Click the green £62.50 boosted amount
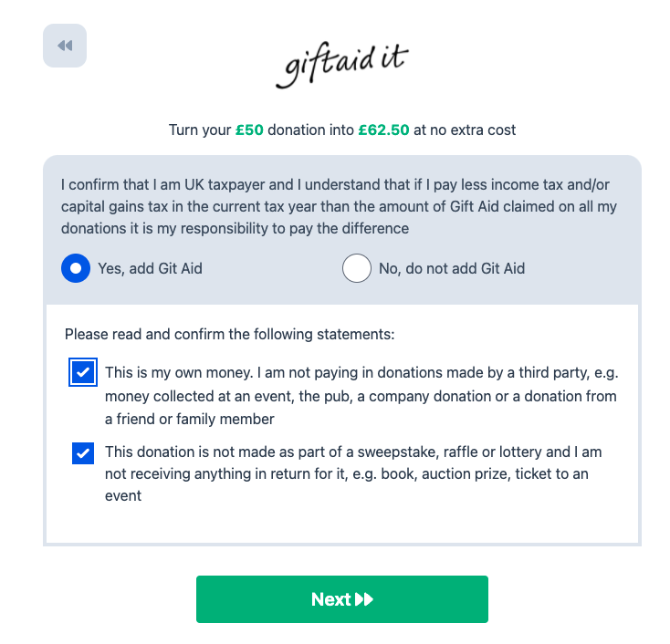This screenshot has width=670, height=644. [x=383, y=130]
